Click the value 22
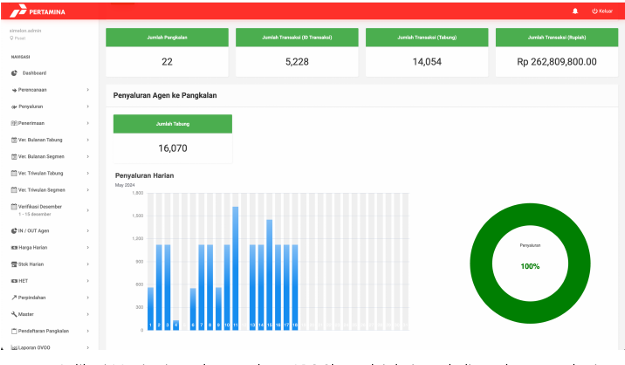Screen dimensions: 625x365 coord(167,62)
